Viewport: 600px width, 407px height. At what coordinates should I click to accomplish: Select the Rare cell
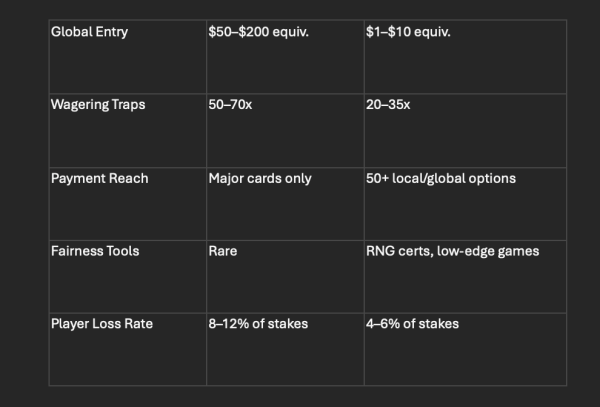tap(285, 277)
